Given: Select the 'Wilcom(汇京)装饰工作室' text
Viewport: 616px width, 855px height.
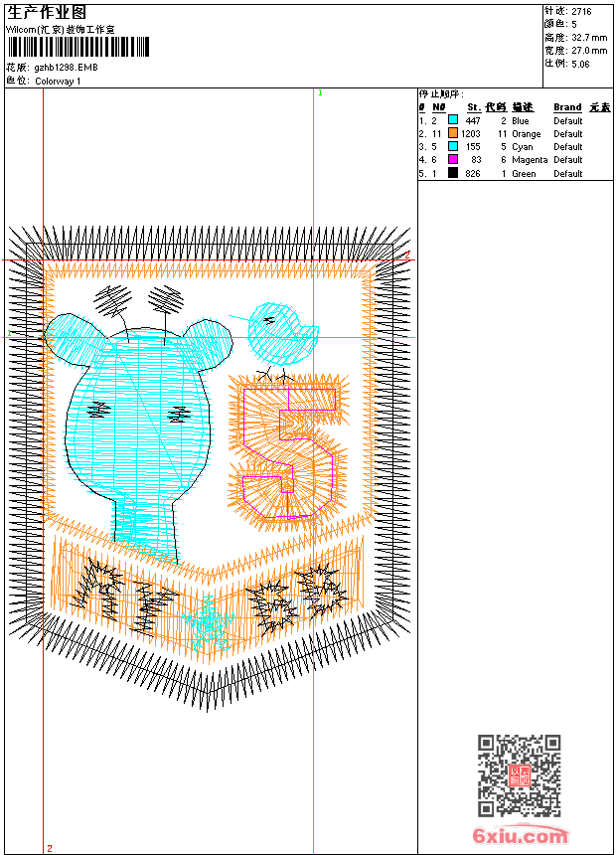Looking at the screenshot, I should [61, 30].
